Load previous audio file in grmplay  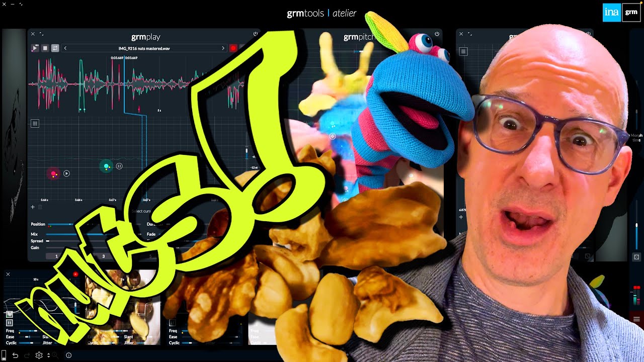tap(65, 48)
